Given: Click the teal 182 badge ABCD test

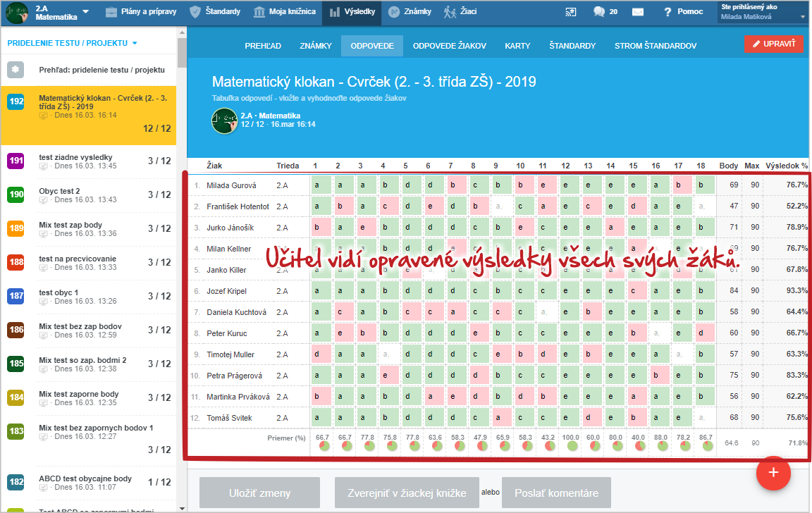Looking at the screenshot, I should (16, 482).
